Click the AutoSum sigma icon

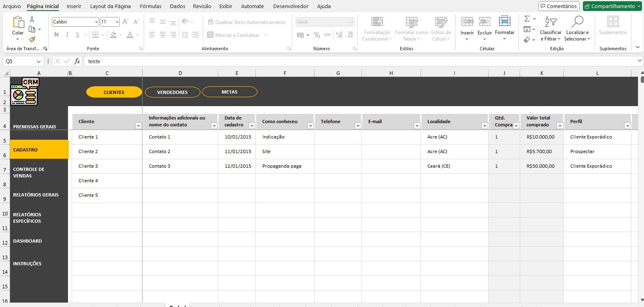[527, 19]
